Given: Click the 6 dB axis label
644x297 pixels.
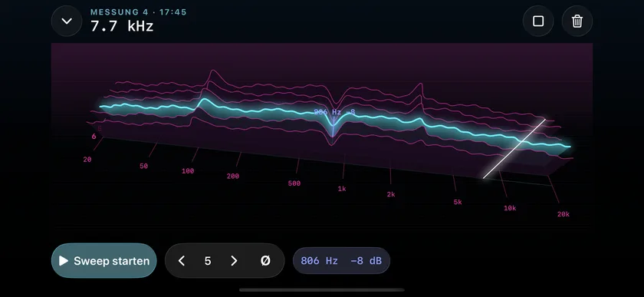Looking at the screenshot, I should 94,137.
